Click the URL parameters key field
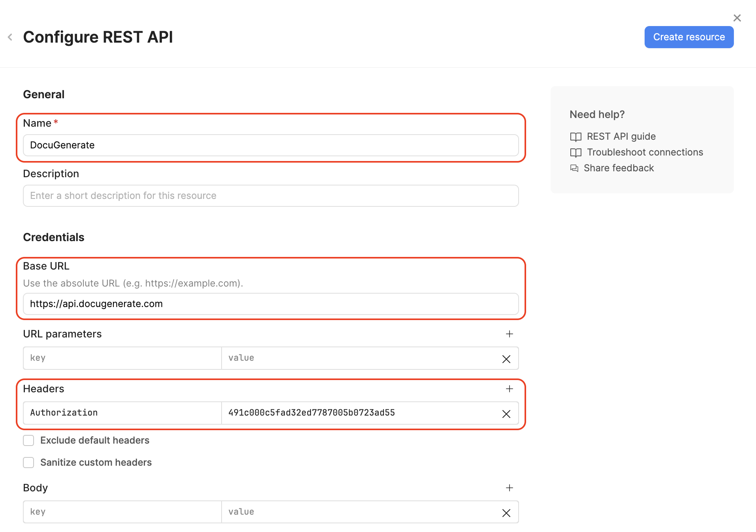Screen dimensions: 756x532 pyautogui.click(x=122, y=358)
